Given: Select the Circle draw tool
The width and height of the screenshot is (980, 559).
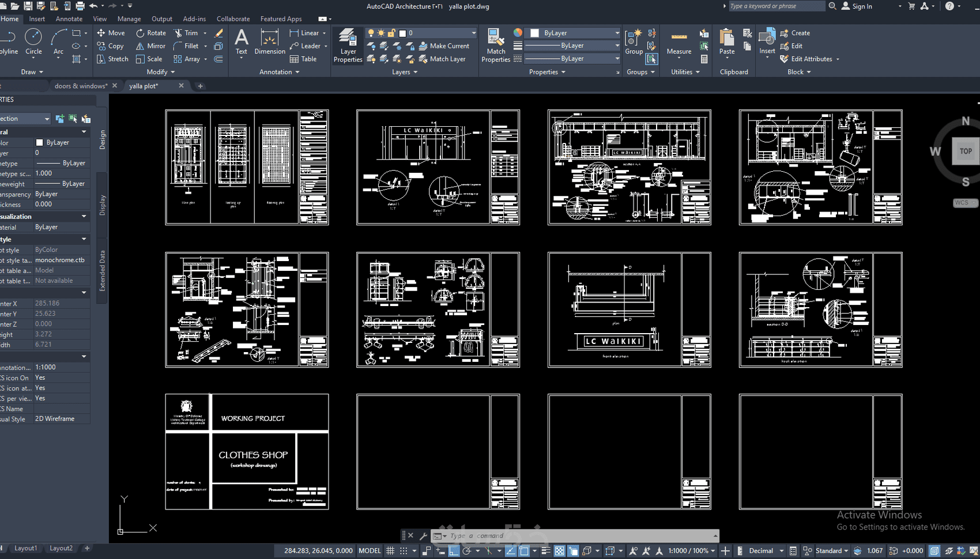Looking at the screenshot, I should 33,43.
